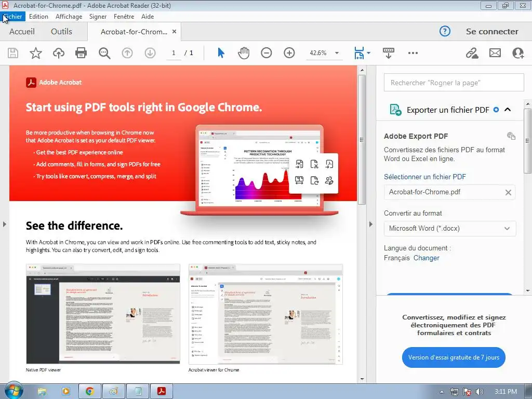
Task: Open the Aide menu
Action: (148, 16)
